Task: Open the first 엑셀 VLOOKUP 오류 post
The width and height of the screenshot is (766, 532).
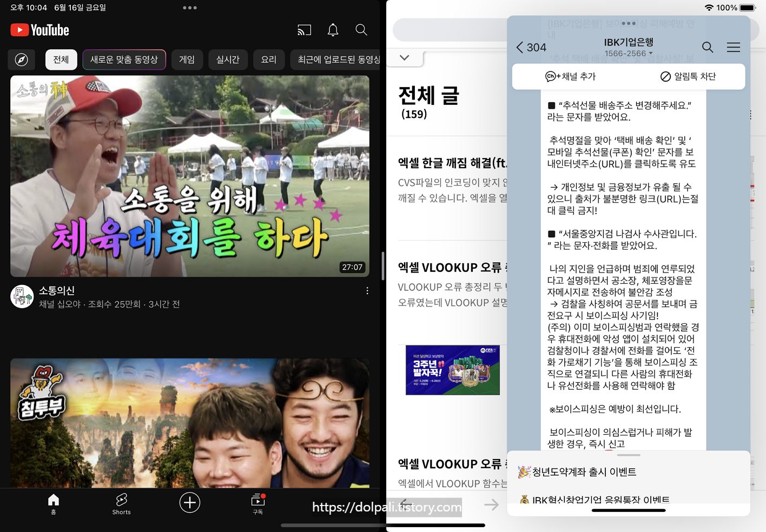Action: [x=452, y=268]
